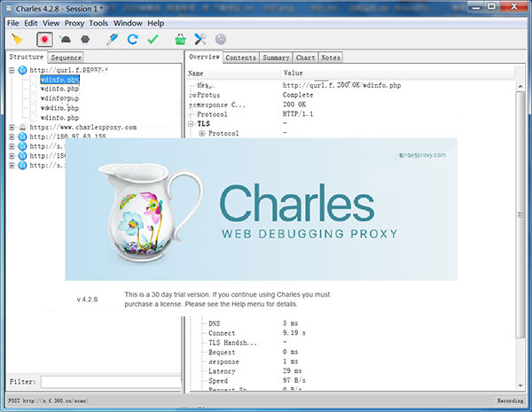Click the Filter input field

[112, 382]
